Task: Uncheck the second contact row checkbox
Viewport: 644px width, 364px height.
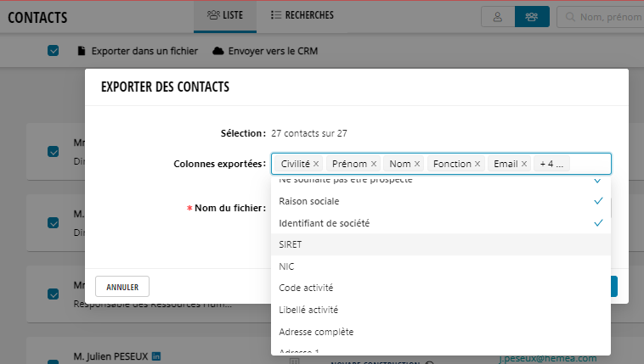Action: tap(53, 223)
